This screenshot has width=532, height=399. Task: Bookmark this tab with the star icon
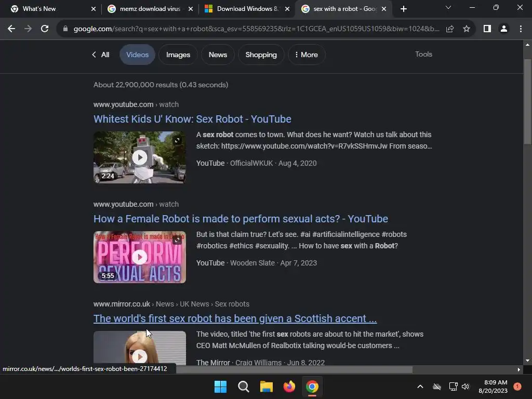[467, 29]
